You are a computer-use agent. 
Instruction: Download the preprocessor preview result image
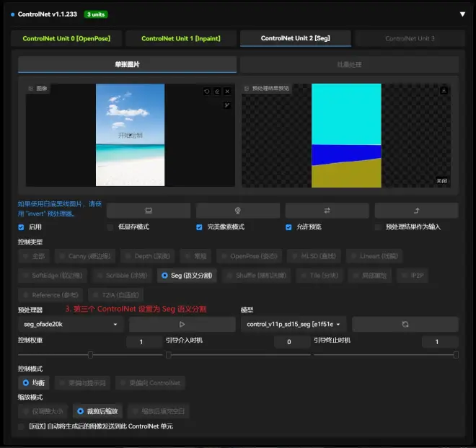(444, 90)
